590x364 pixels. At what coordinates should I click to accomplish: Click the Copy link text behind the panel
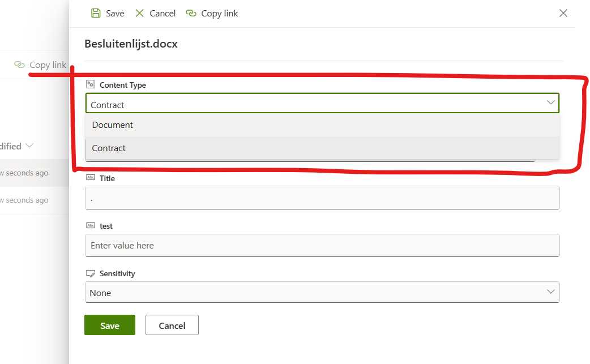point(48,65)
